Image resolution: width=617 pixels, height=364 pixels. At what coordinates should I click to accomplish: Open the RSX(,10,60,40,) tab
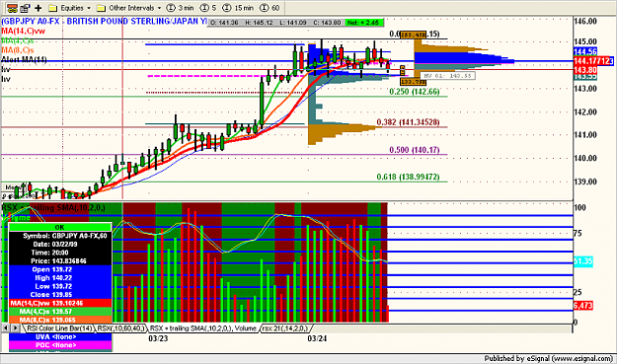(120, 328)
